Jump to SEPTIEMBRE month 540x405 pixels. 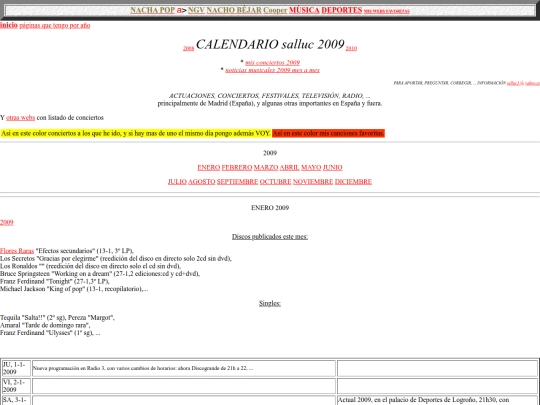[x=238, y=182]
